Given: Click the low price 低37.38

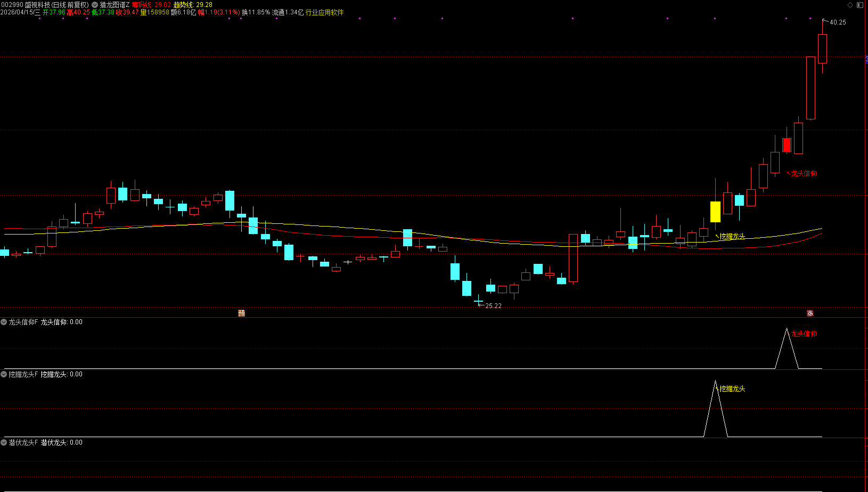Looking at the screenshot, I should pyautogui.click(x=103, y=12).
